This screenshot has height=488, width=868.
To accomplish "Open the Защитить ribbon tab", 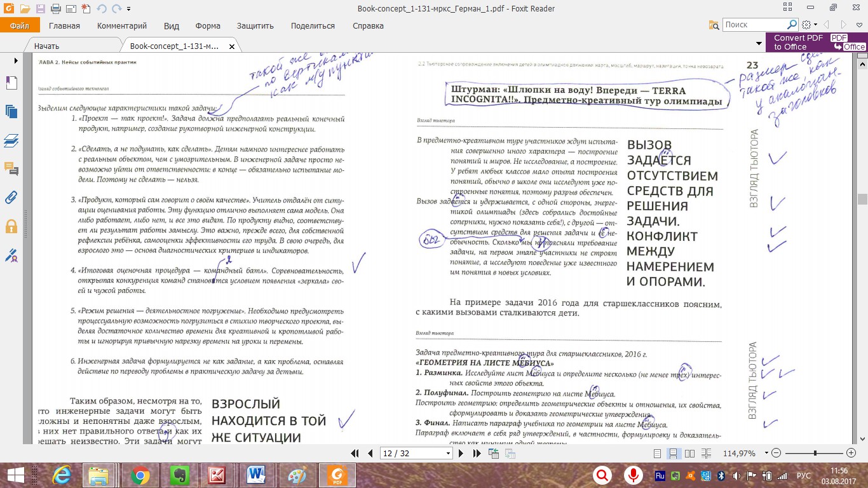I will pyautogui.click(x=255, y=26).
